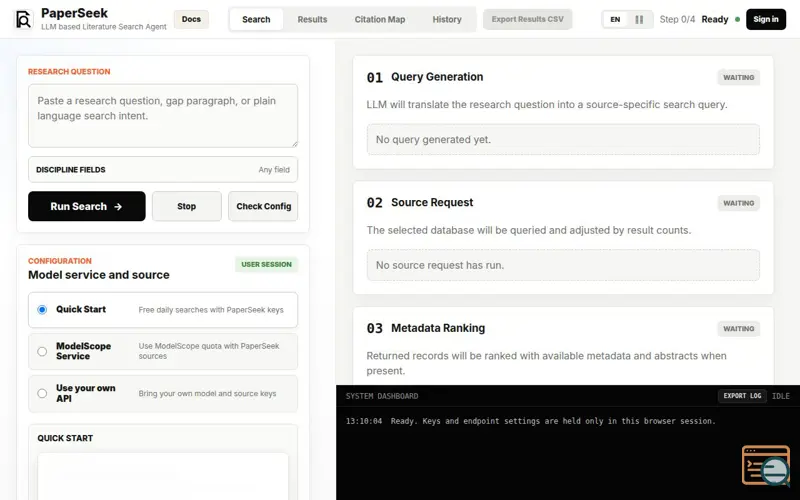Select Use your own API option
Viewport: 800px width, 500px height.
click(42, 393)
